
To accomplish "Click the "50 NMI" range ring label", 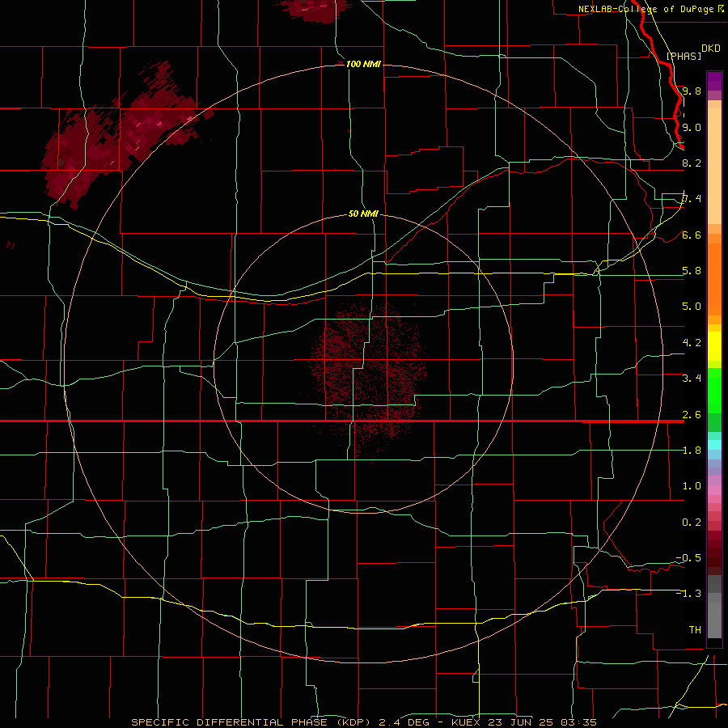I will point(363,214).
